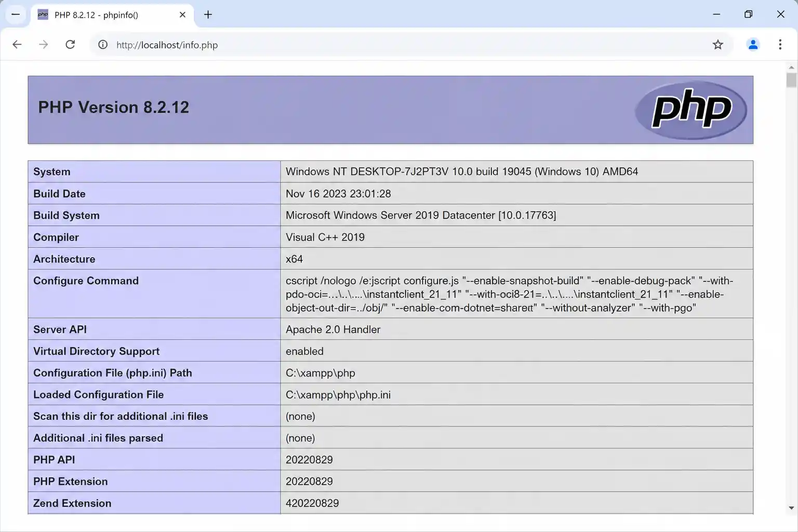Viewport: 798px width, 532px height.
Task: Click the Loaded Configuration File label
Action: click(99, 395)
